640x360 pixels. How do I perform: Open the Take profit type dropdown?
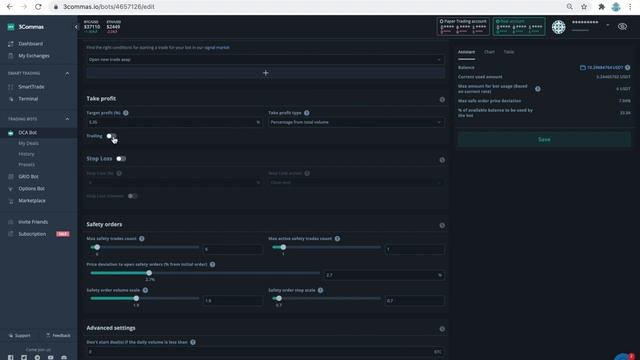click(x=356, y=122)
